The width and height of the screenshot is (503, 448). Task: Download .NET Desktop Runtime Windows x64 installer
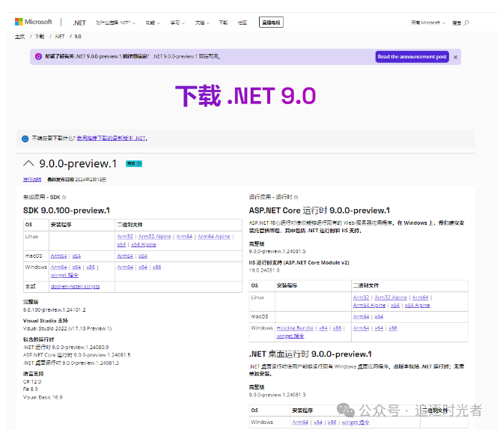(x=318, y=423)
